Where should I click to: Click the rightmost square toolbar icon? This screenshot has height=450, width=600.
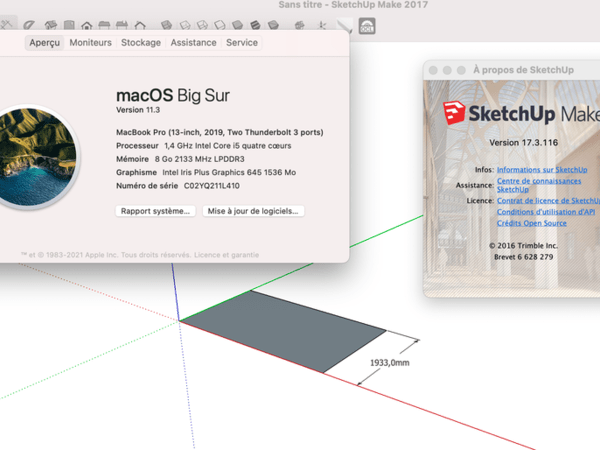[367, 25]
